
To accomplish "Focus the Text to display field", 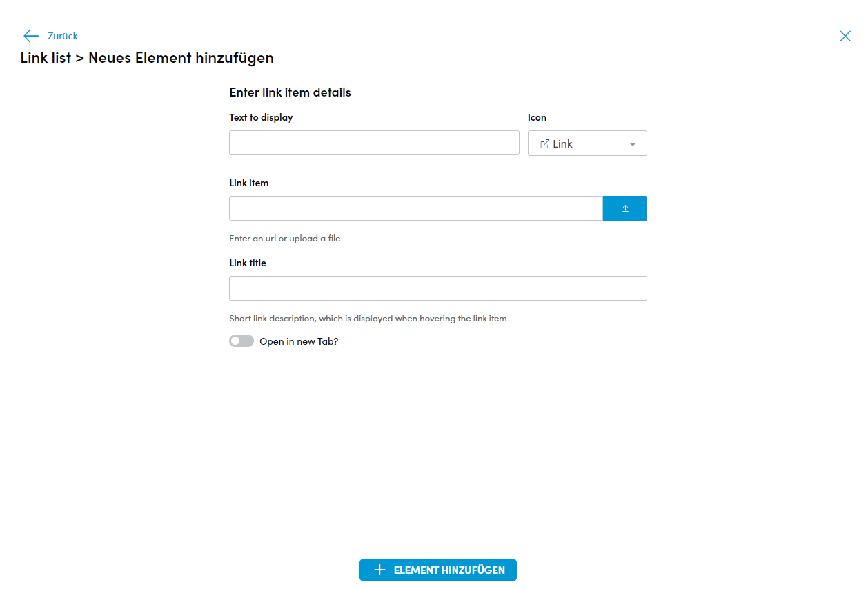I will [374, 143].
